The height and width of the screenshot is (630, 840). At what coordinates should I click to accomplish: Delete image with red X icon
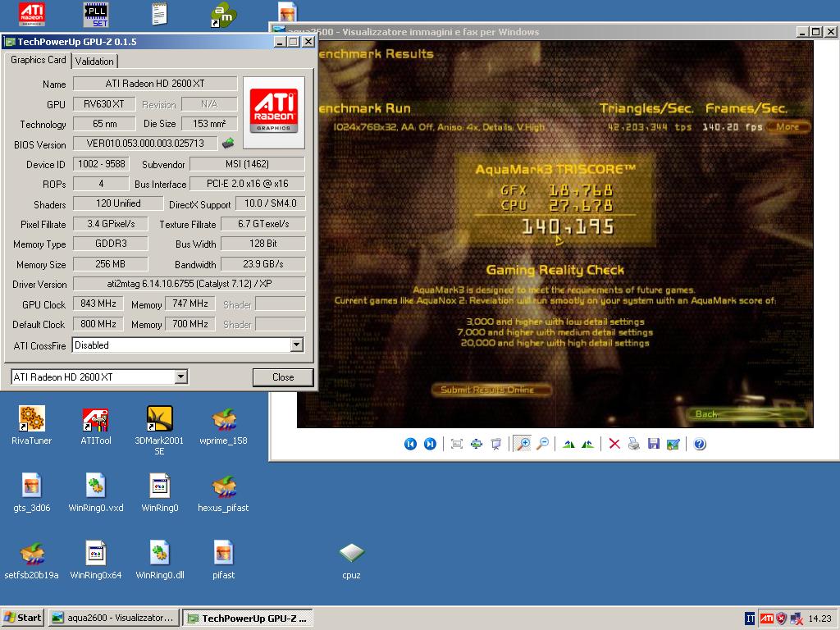pyautogui.click(x=614, y=444)
